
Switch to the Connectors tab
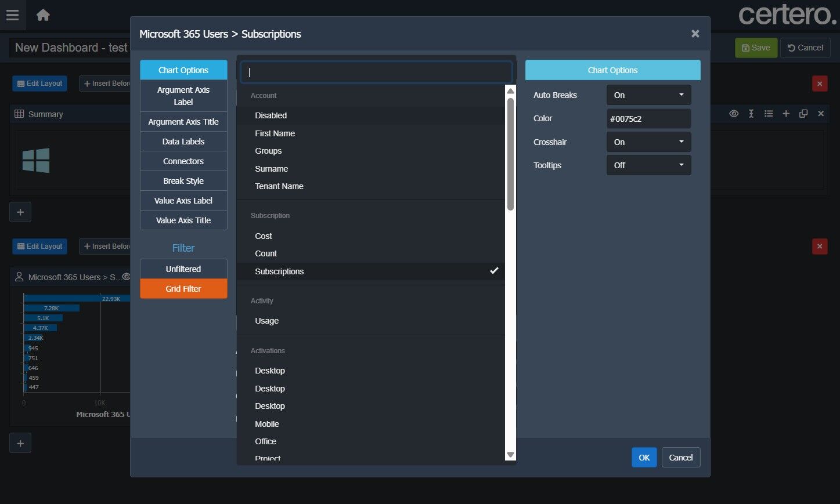pyautogui.click(x=183, y=161)
